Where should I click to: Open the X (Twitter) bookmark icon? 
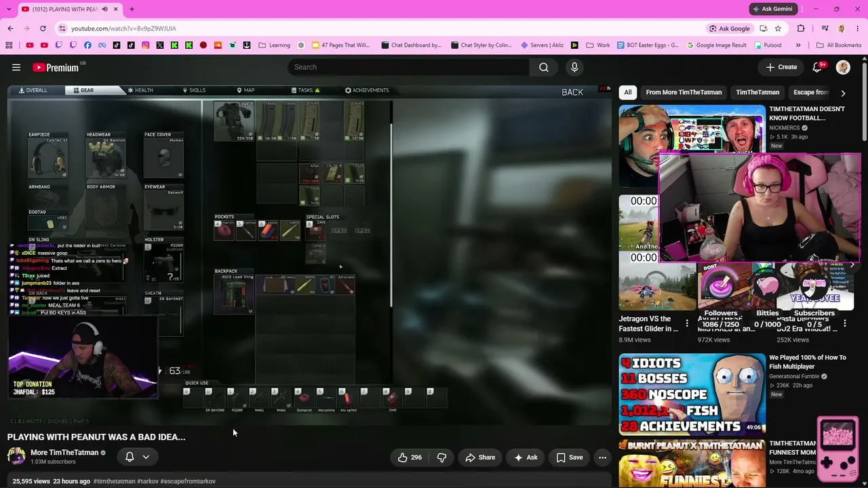[160, 45]
